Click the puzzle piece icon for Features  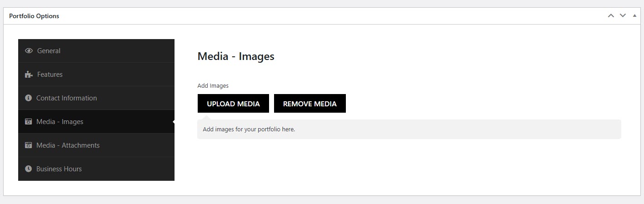[x=29, y=75]
